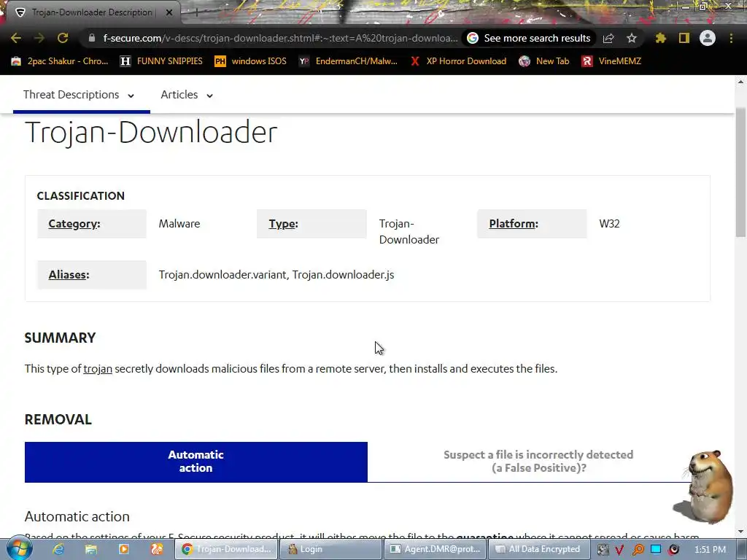The image size is (747, 560).
Task: Open the Chrome three-dot menu
Action: [x=731, y=38]
